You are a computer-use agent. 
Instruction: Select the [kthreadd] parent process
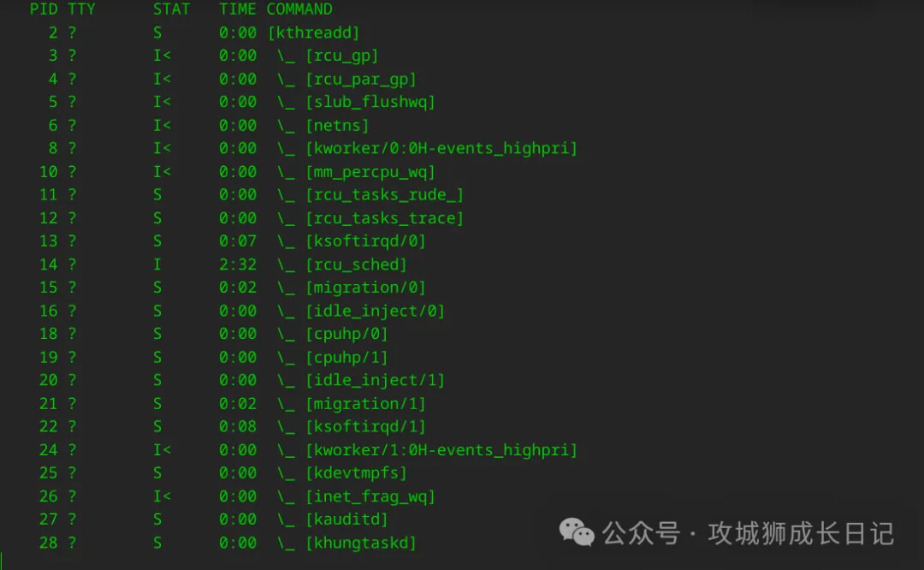pyautogui.click(x=313, y=33)
